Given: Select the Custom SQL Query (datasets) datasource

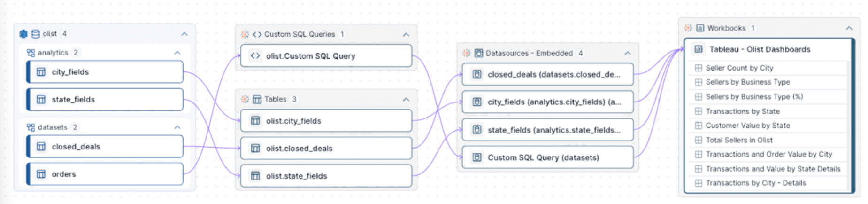Looking at the screenshot, I should (x=548, y=157).
